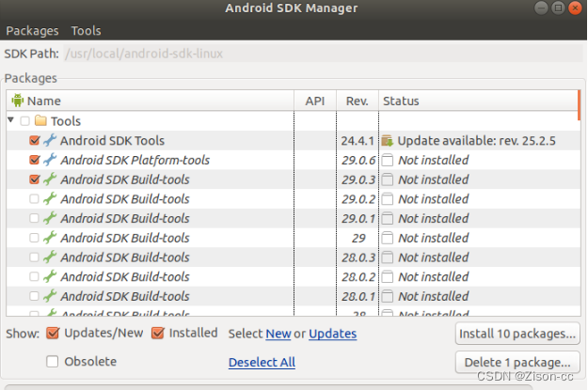Toggle the Tools folder group checkbox
588x390 pixels.
click(25, 120)
